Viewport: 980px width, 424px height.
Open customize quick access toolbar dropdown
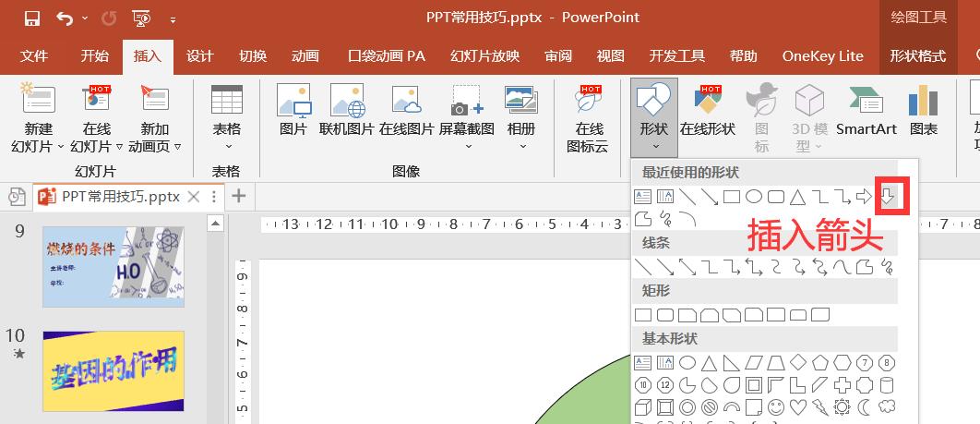tap(173, 20)
